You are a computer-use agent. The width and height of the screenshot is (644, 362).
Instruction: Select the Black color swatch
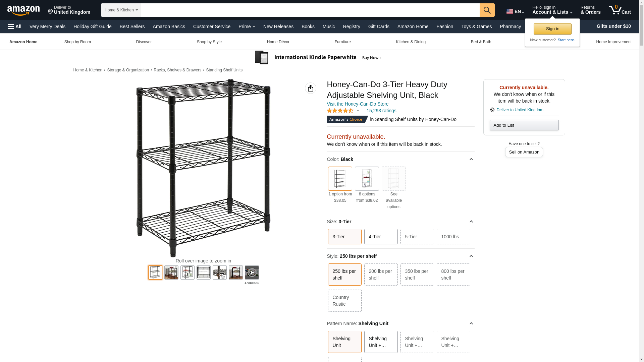pos(340,179)
